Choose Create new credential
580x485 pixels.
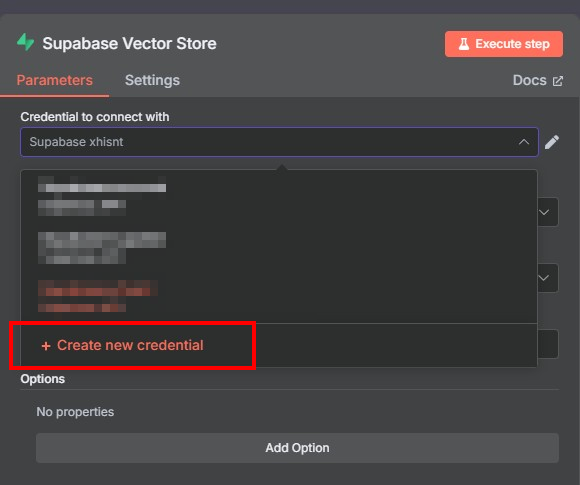coord(130,345)
